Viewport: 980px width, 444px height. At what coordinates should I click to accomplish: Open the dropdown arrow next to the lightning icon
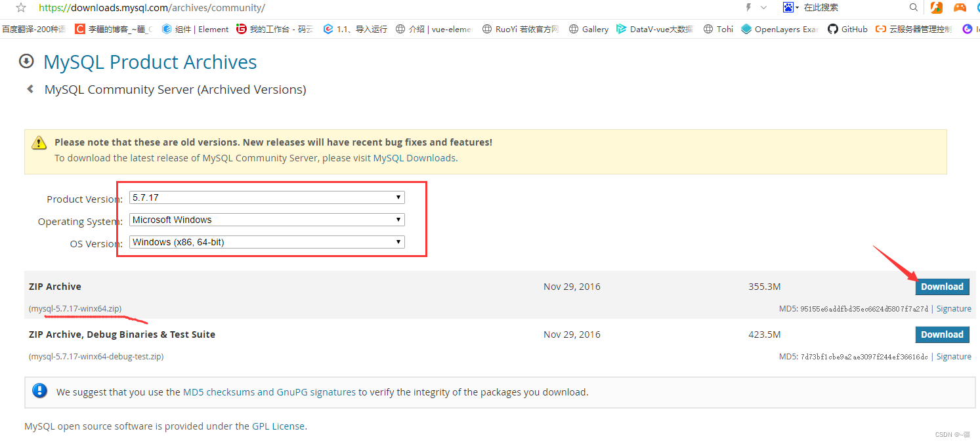tap(763, 8)
